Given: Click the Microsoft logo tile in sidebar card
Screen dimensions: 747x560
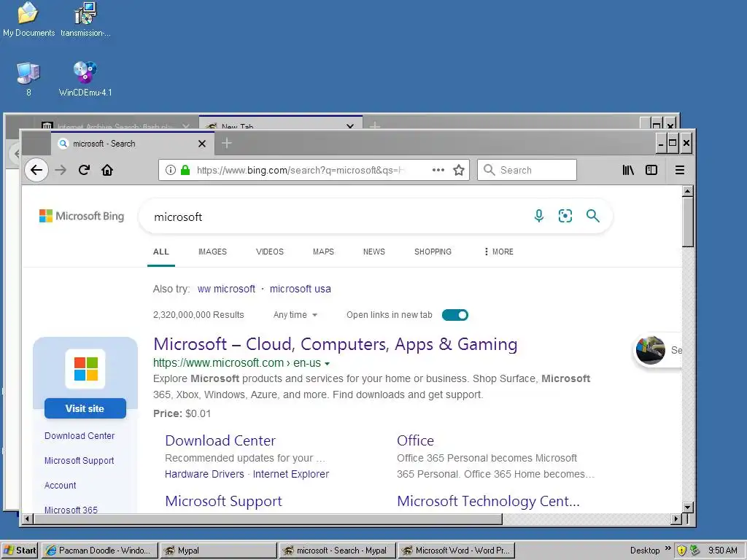Looking at the screenshot, I should pyautogui.click(x=86, y=369).
